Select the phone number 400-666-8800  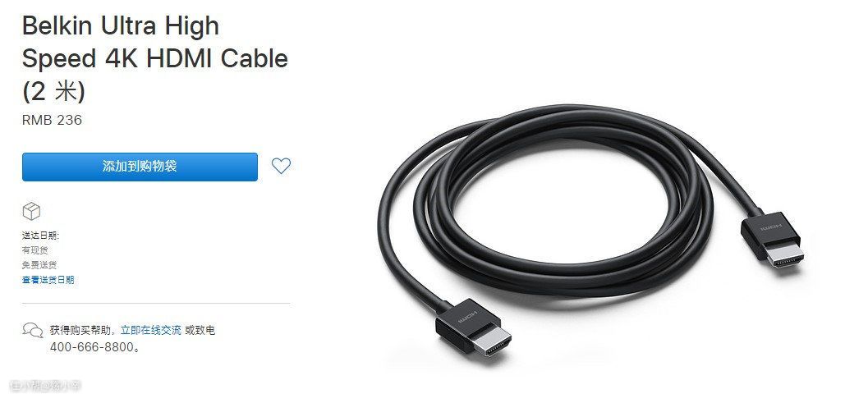(x=92, y=347)
